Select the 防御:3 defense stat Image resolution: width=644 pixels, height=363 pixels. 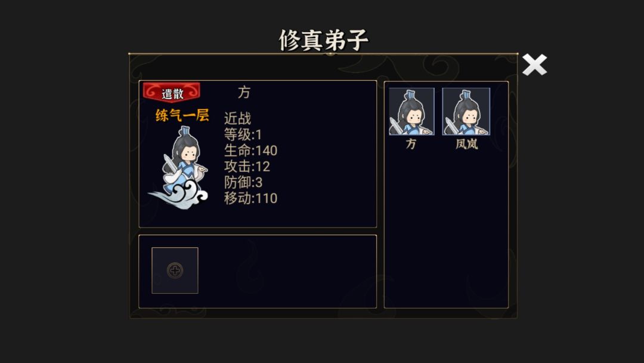point(243,183)
